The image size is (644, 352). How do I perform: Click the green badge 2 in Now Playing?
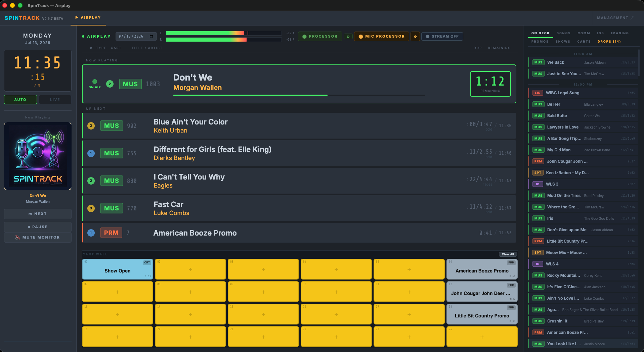[110, 84]
